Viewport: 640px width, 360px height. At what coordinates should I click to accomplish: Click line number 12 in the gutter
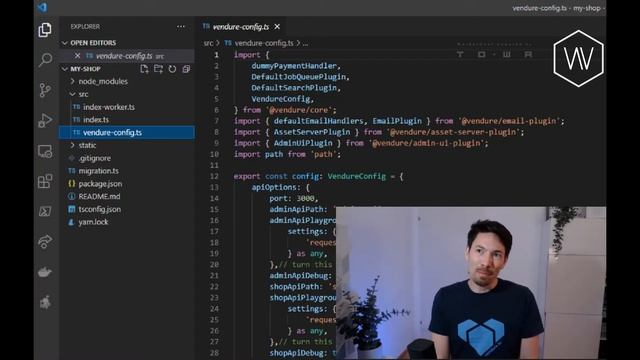point(214,176)
